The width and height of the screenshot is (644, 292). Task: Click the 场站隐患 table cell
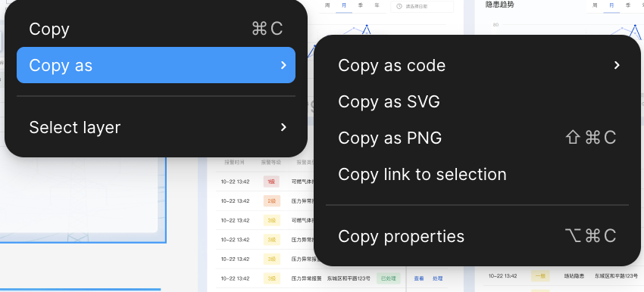[x=574, y=276]
